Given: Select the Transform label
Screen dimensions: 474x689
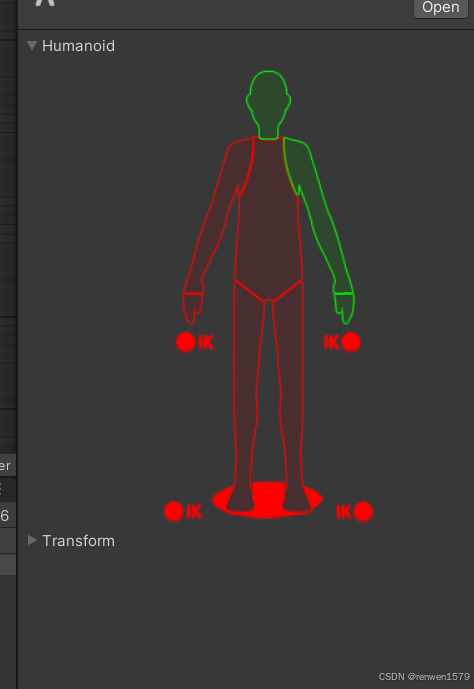Looking at the screenshot, I should click(x=78, y=540).
